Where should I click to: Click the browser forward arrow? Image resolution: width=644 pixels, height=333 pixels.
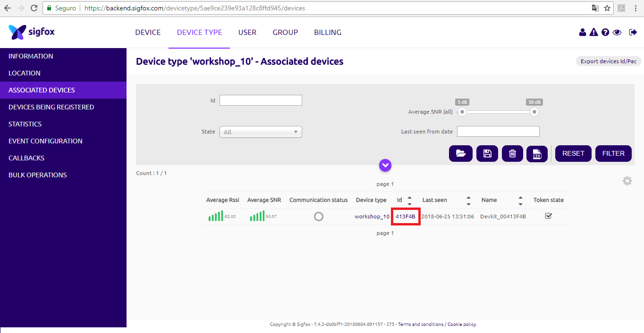tap(21, 8)
